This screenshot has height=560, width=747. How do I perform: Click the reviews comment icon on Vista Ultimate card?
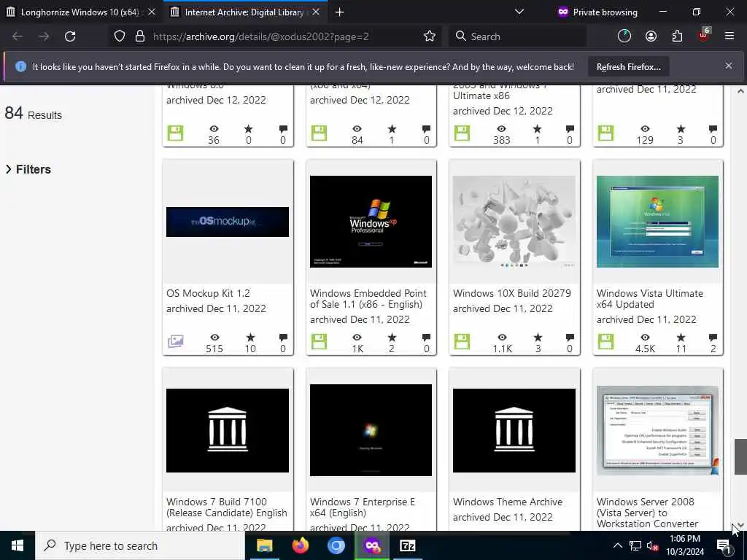click(713, 338)
